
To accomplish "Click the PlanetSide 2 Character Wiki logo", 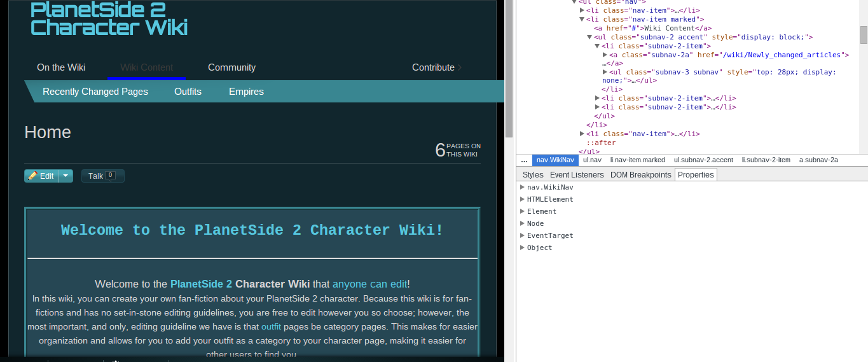I will tap(109, 18).
